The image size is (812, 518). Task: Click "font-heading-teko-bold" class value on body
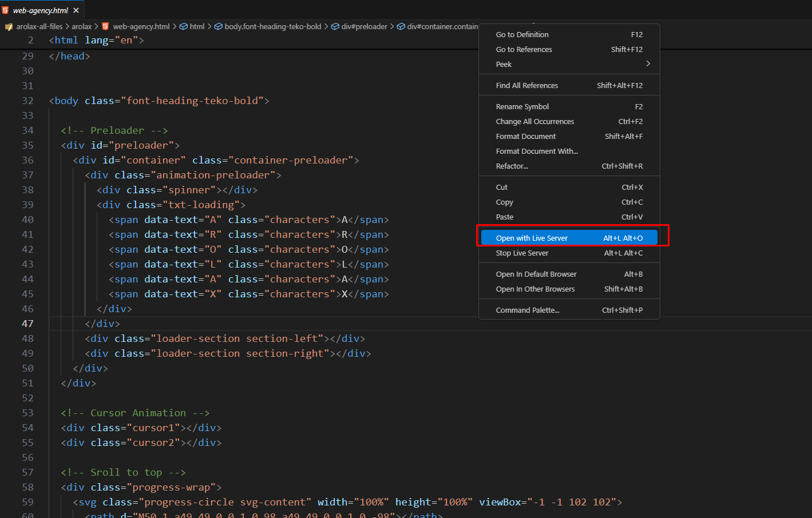click(192, 101)
